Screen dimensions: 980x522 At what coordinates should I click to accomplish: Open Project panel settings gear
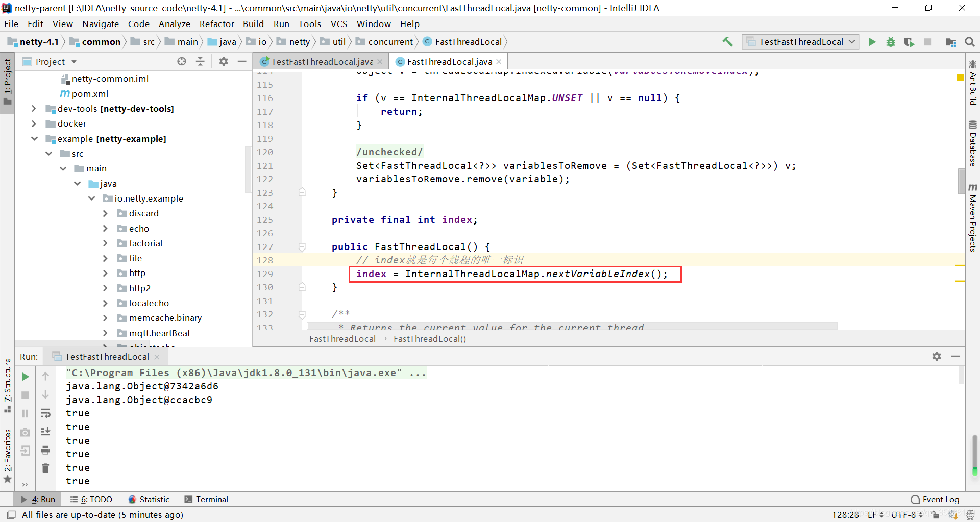(224, 61)
